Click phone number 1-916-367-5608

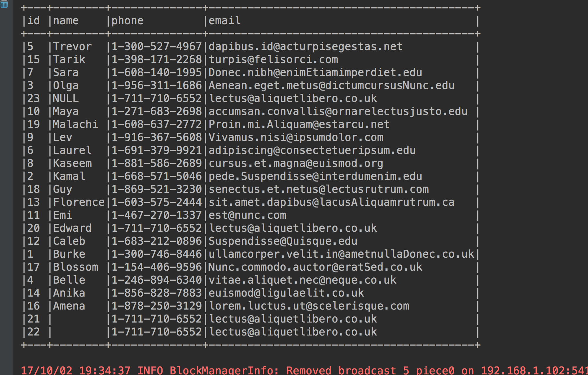point(156,137)
